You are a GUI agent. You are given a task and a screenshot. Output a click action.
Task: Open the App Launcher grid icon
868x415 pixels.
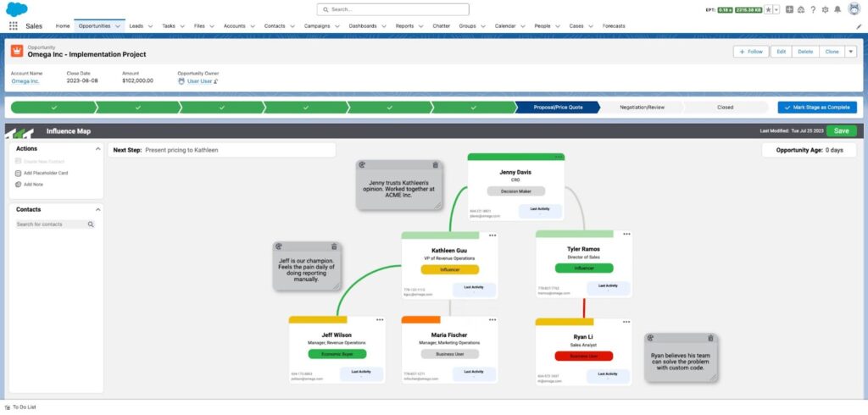coord(14,26)
